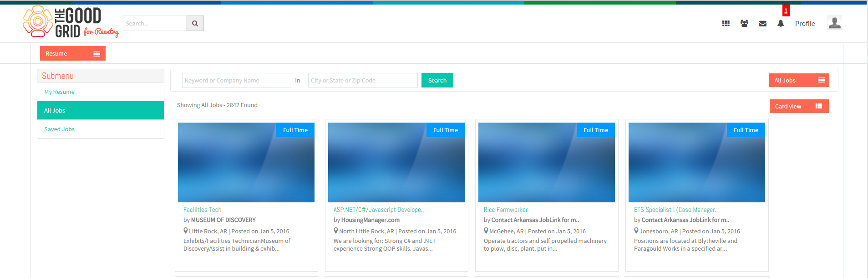Click Full Time tag on ASP.NET Developer card
This screenshot has height=278, width=868.
(446, 130)
